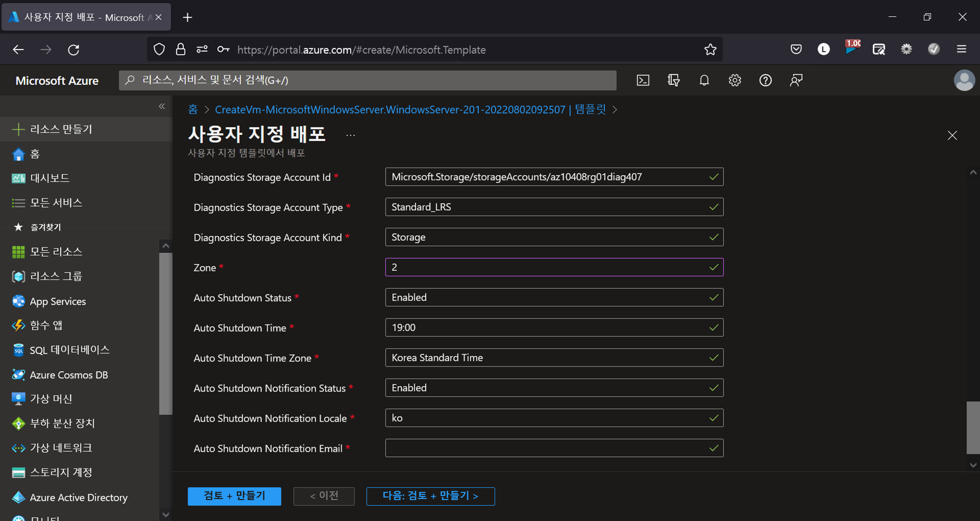
Task: Collapse the left sidebar with double chevron
Action: pos(162,106)
